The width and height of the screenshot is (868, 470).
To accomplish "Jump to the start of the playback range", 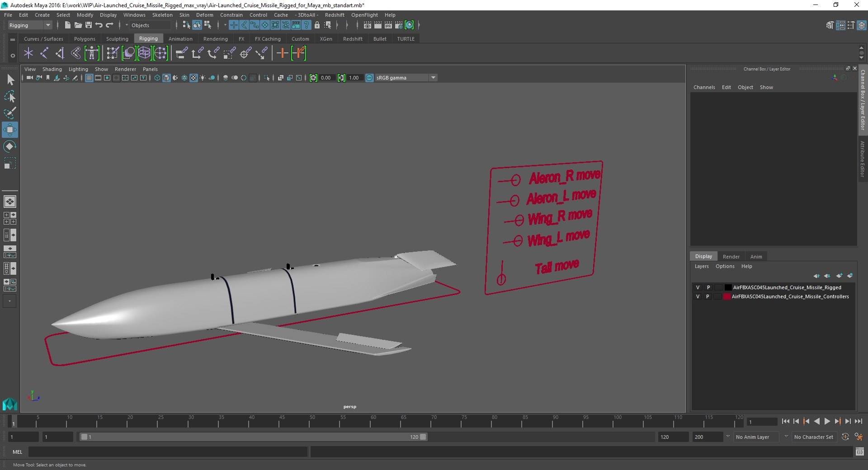I will [x=785, y=421].
